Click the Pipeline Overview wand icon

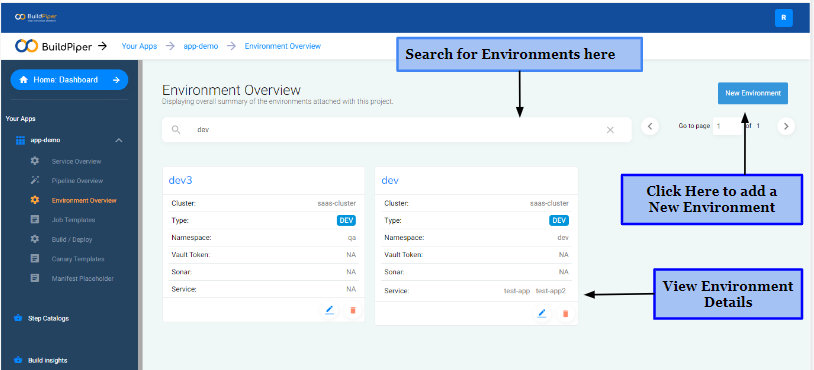[35, 181]
